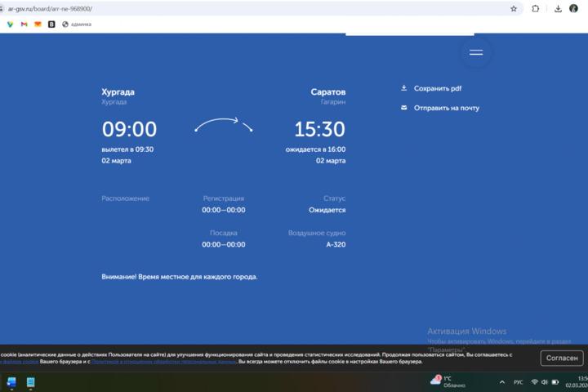Open the personal data processing policy link
The image size is (588, 392).
pos(163,361)
